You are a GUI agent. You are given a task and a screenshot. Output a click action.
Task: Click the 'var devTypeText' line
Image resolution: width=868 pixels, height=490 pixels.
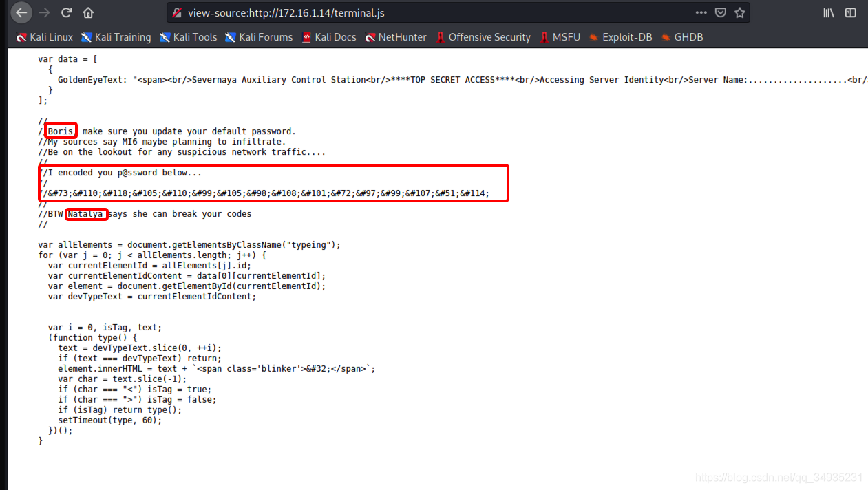point(151,297)
